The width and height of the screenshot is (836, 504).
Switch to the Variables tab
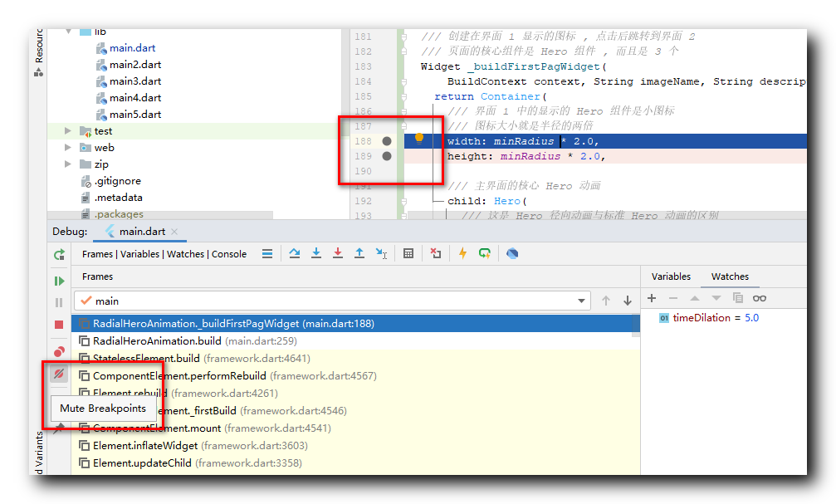(x=671, y=276)
